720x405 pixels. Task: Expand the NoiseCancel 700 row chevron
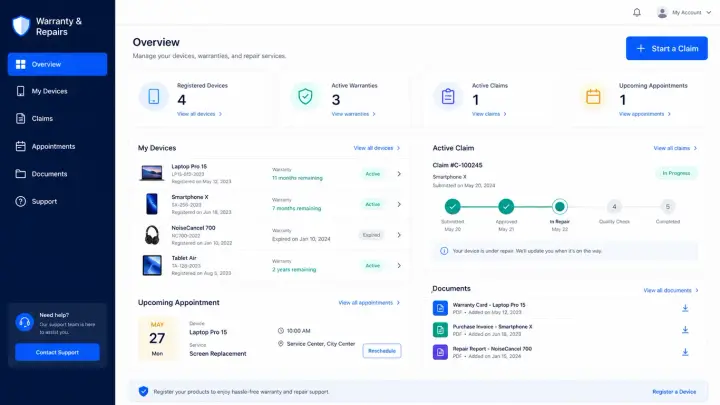399,235
